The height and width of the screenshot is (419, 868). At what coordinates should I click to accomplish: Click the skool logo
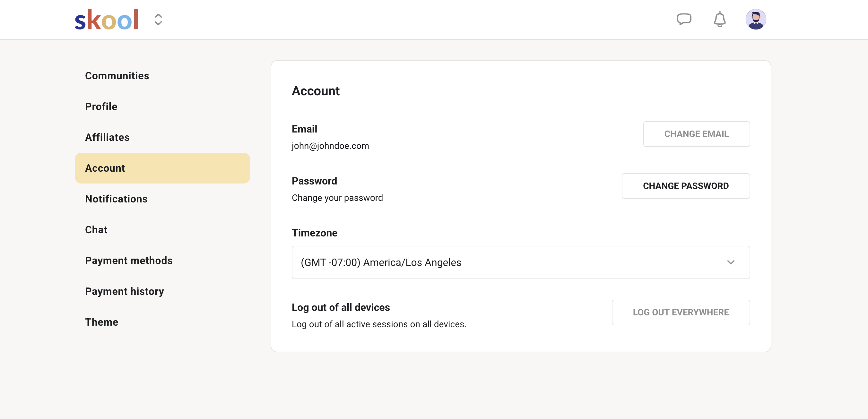[107, 20]
